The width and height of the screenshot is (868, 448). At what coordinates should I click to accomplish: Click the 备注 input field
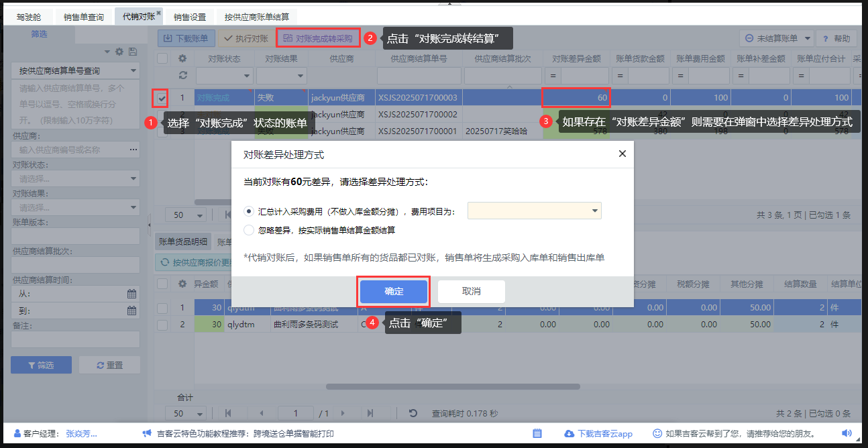coord(75,340)
